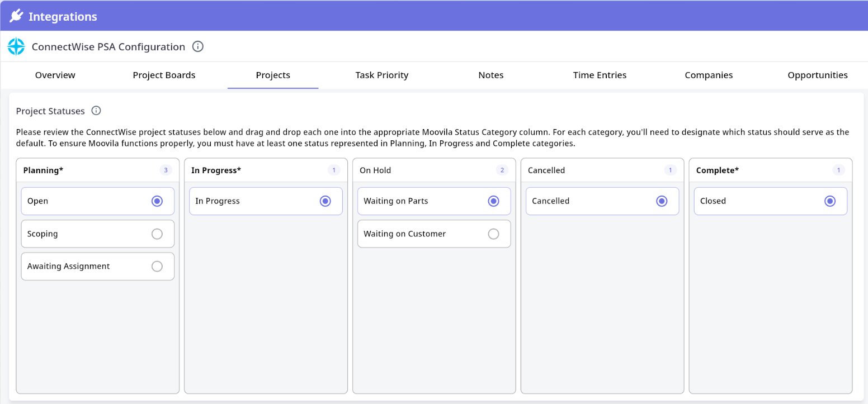Screen dimensions: 868x404
Task: Open info icon beside ConnectWise PSA Configuration
Action: (197, 47)
